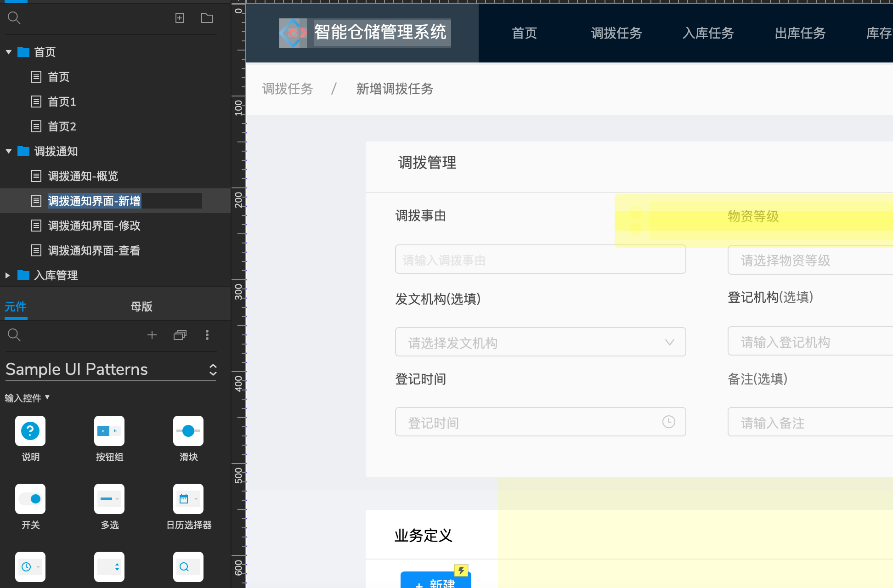Screen dimensions: 893x588
Task: Open the 出库任务 navigation menu item
Action: coord(800,33)
